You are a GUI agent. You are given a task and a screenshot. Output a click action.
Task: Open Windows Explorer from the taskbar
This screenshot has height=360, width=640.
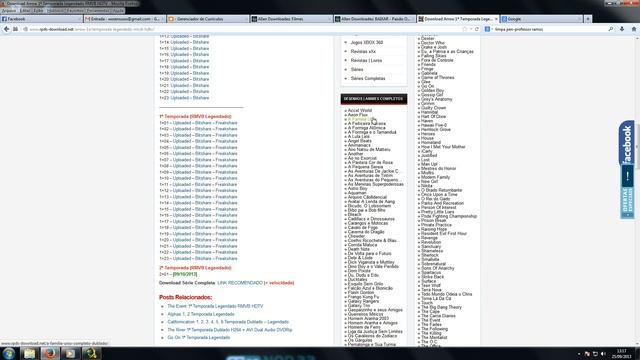[29, 353]
